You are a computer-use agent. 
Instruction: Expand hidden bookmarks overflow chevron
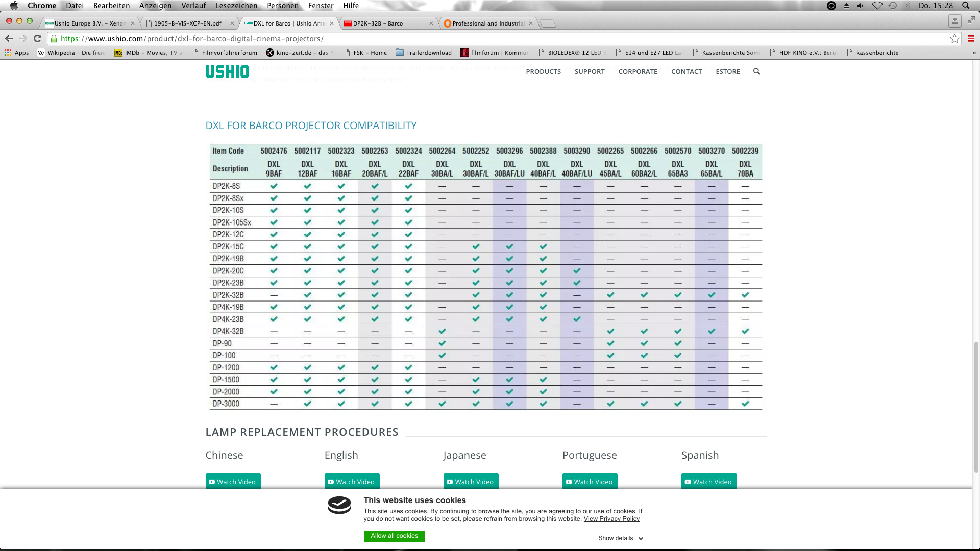[974, 53]
